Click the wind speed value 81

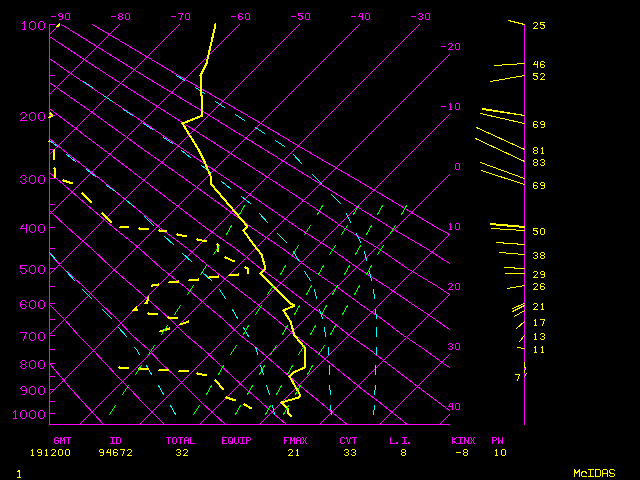(x=538, y=150)
